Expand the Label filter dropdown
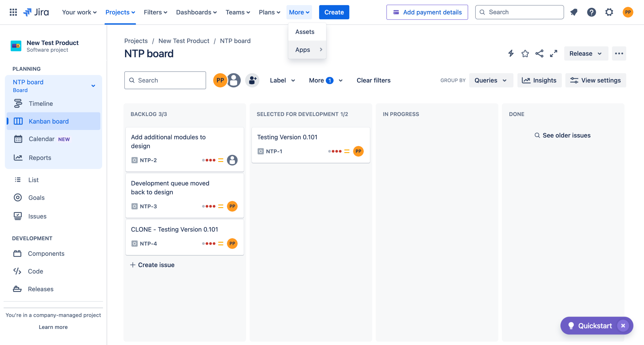 [x=282, y=80]
